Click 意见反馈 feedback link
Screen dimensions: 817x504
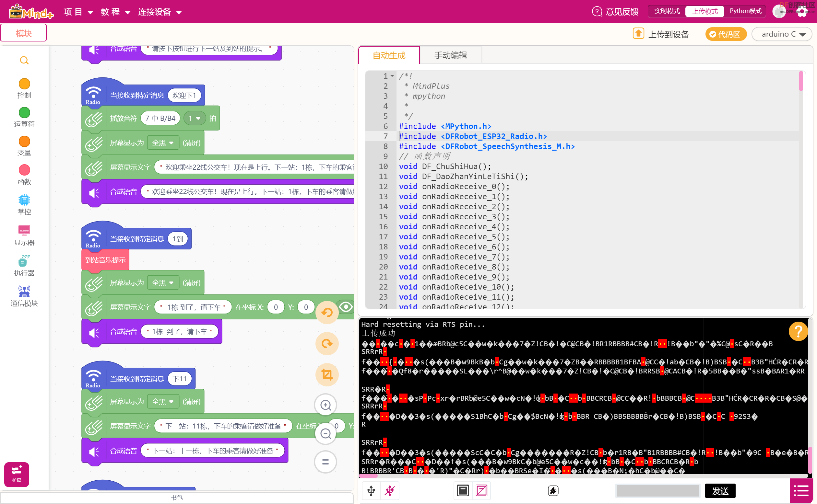(x=615, y=12)
